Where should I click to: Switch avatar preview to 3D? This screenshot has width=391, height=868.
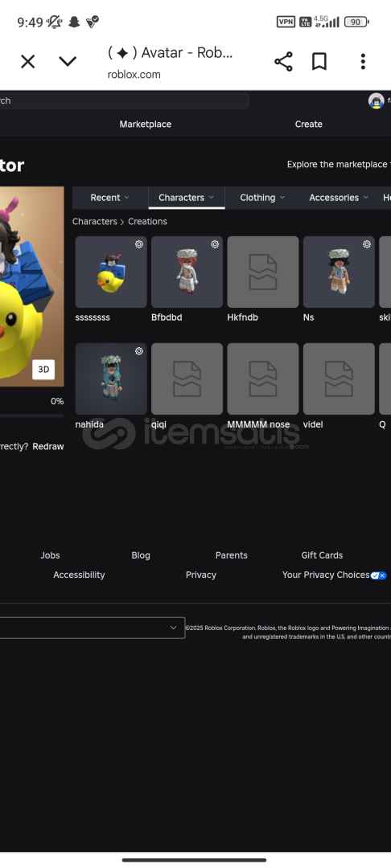(43, 370)
